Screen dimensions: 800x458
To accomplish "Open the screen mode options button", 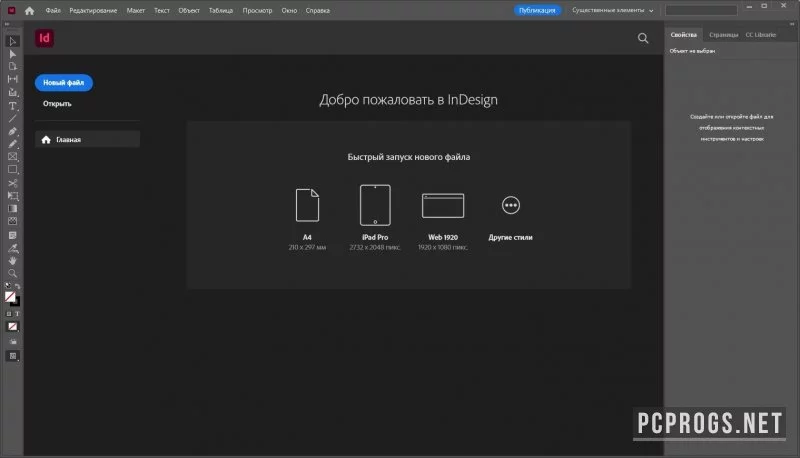I will 13,356.
